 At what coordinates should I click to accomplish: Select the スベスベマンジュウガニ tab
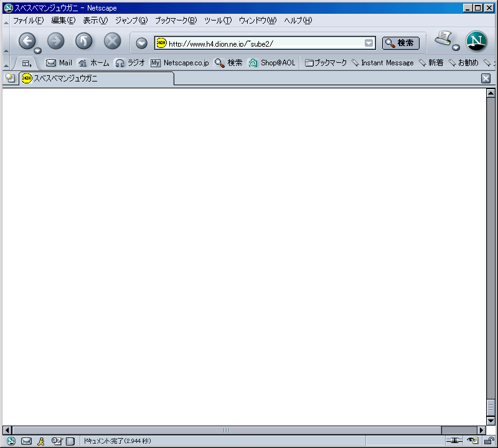pyautogui.click(x=96, y=78)
